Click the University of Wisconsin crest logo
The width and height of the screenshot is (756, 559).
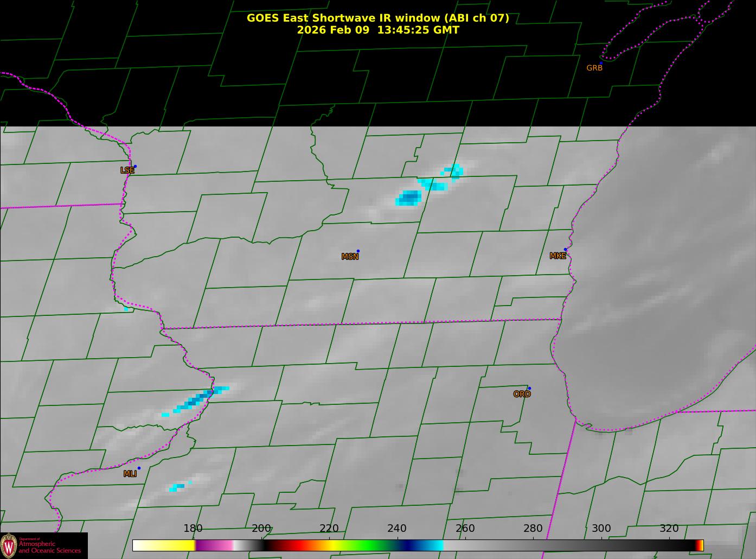coord(9,545)
